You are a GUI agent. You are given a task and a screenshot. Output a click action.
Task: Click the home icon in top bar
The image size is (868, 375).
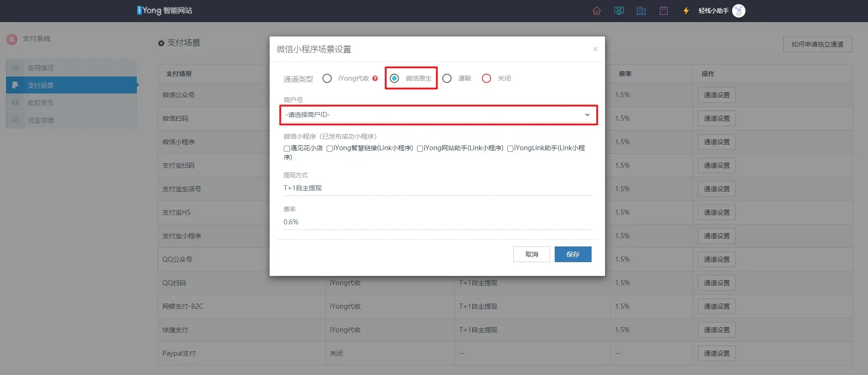(x=597, y=11)
